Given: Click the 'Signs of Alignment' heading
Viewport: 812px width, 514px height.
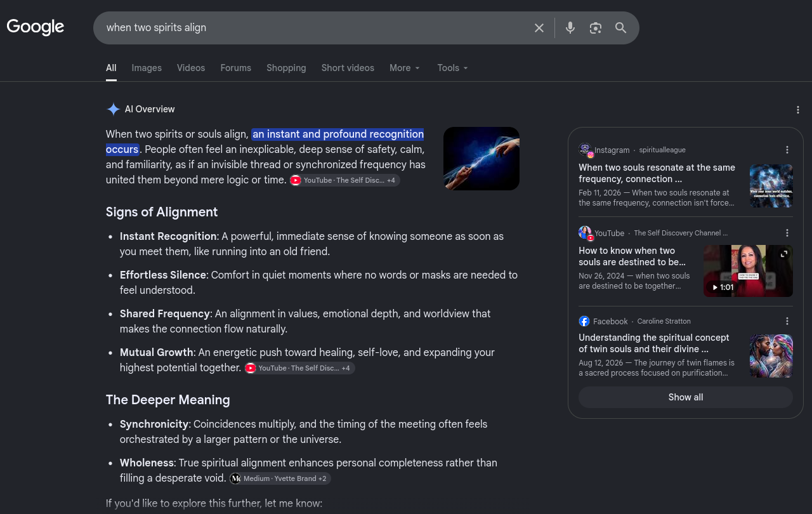Looking at the screenshot, I should 162,212.
